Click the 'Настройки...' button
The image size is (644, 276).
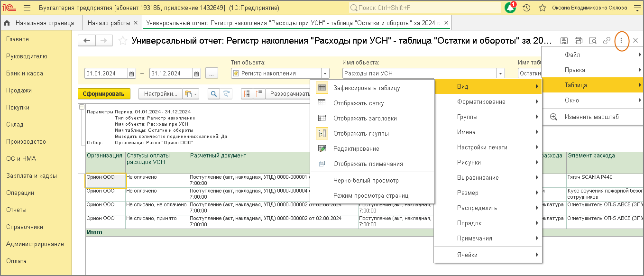click(x=160, y=93)
